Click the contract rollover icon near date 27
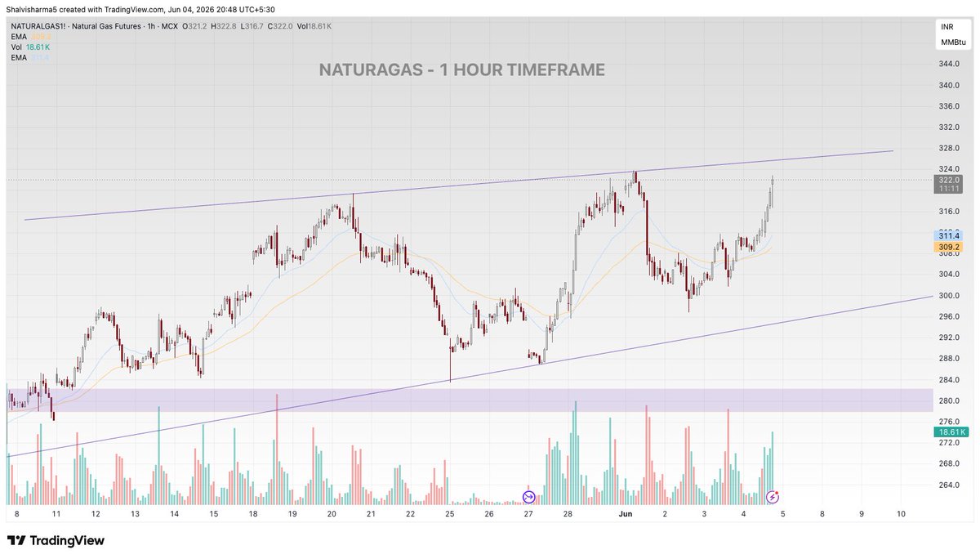Image resolution: width=980 pixels, height=559 pixels. pos(528,497)
